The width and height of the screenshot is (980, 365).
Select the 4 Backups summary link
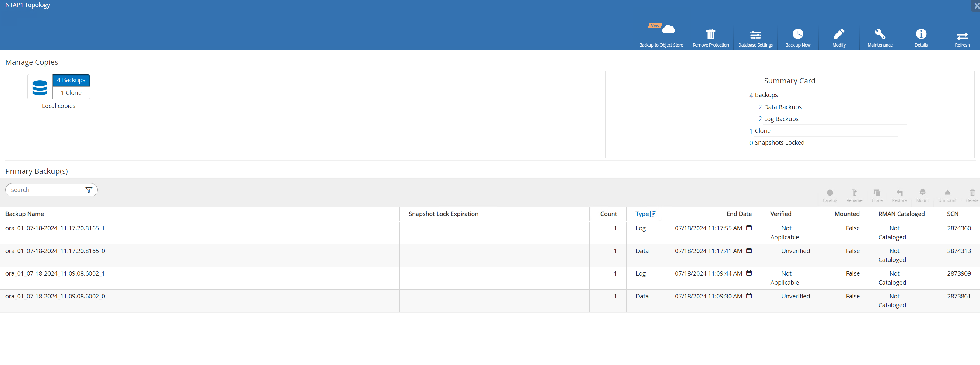pyautogui.click(x=763, y=94)
